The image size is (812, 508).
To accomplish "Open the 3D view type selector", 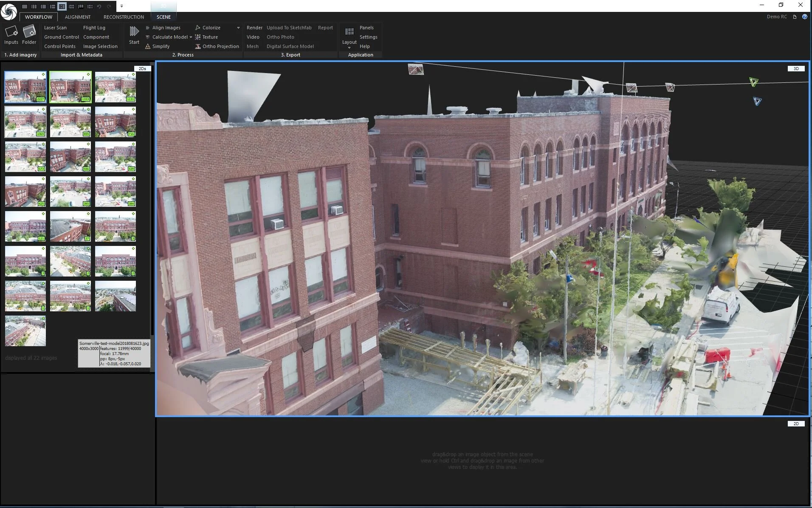I will tap(796, 68).
